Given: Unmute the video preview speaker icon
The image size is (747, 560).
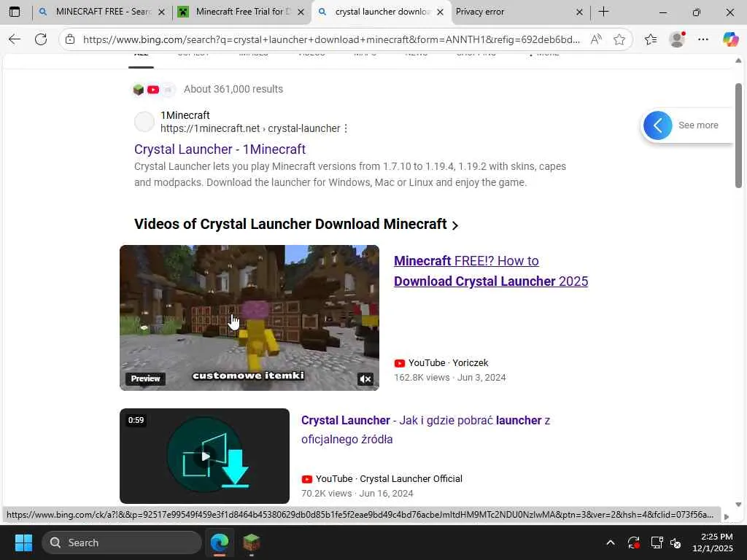Looking at the screenshot, I should click(x=365, y=379).
